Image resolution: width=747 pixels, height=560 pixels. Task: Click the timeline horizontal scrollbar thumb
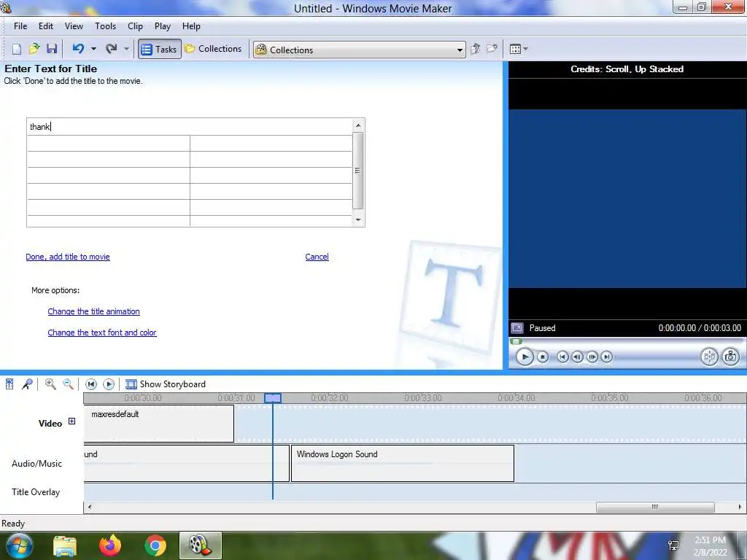[655, 507]
